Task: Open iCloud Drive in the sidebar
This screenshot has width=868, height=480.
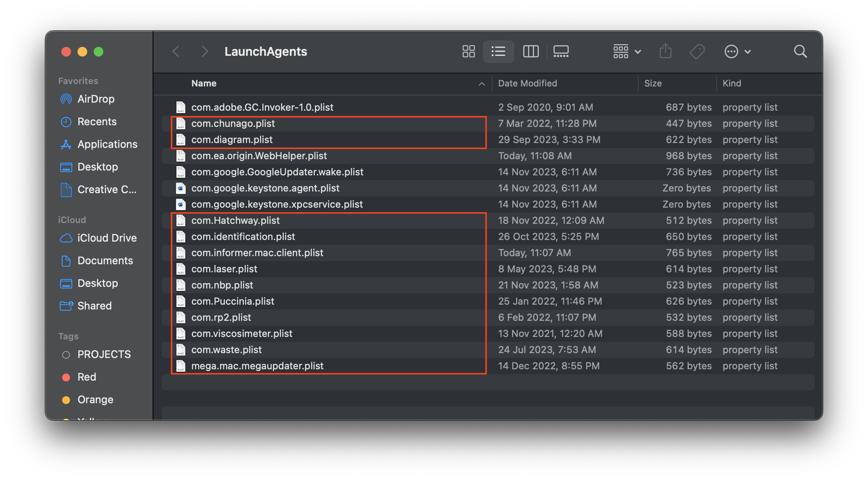Action: (107, 238)
